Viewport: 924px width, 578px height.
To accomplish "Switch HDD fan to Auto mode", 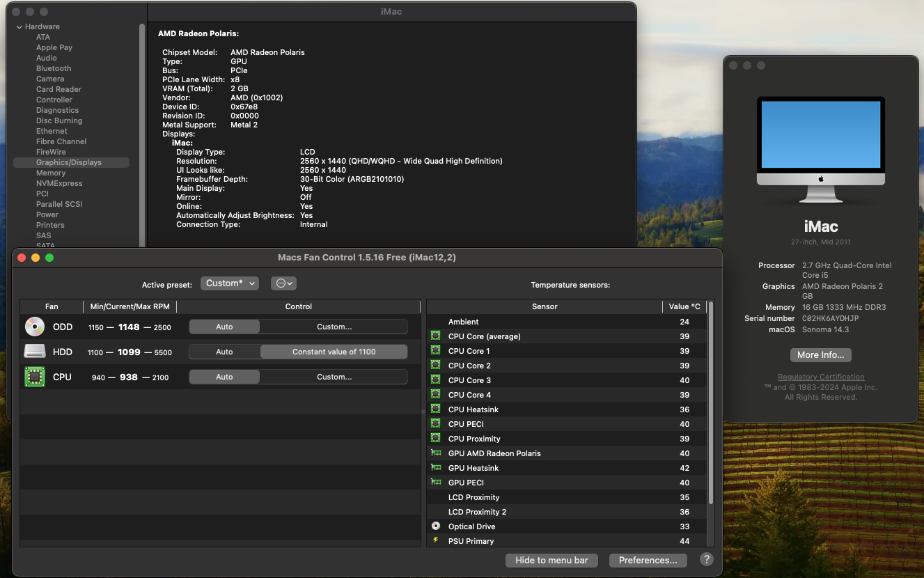I will pos(224,352).
